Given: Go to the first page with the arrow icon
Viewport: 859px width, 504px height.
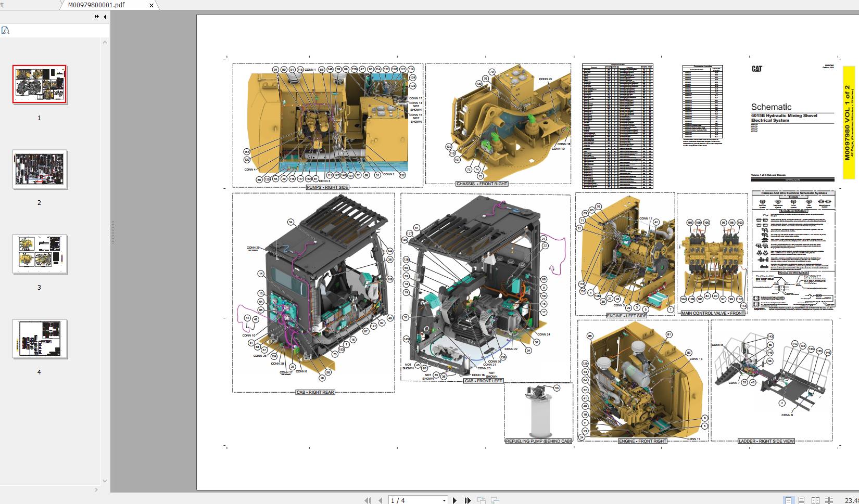Looking at the screenshot, I should pyautogui.click(x=368, y=500).
